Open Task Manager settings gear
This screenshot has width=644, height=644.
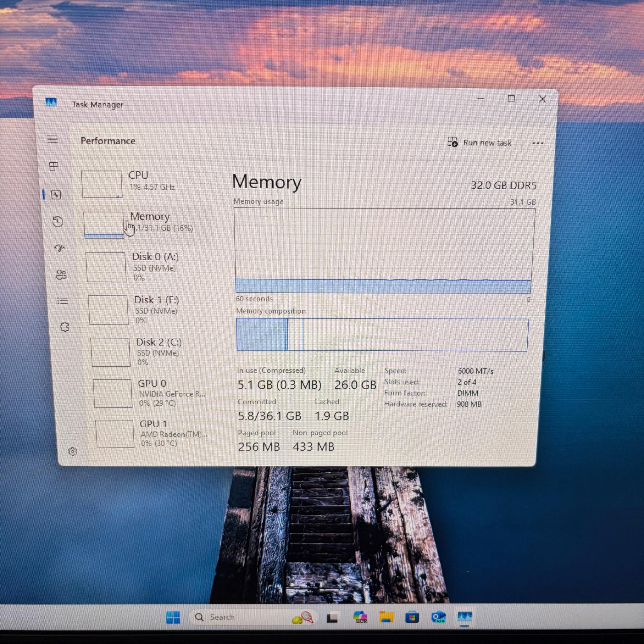pyautogui.click(x=73, y=451)
